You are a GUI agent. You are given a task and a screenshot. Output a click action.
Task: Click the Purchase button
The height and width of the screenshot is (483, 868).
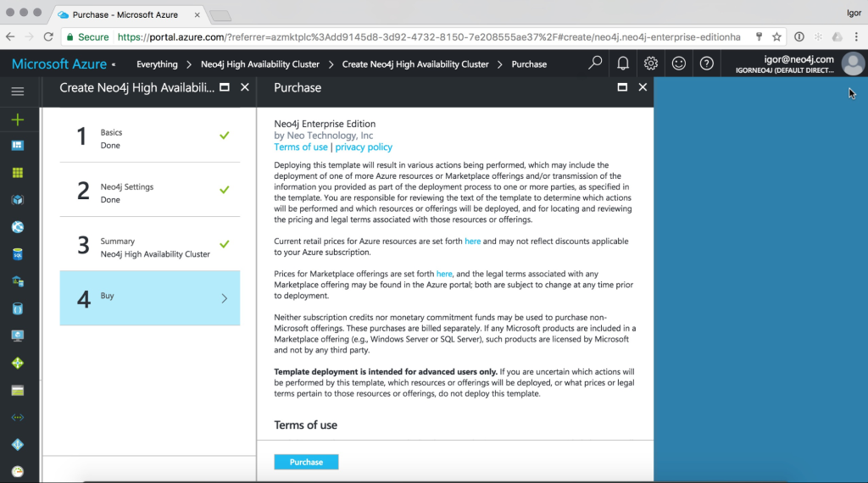(x=306, y=462)
